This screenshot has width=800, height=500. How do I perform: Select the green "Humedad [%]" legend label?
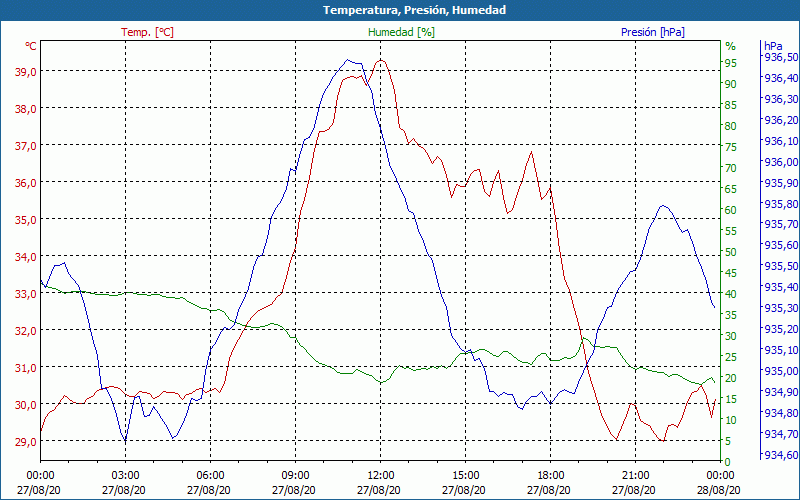click(x=402, y=32)
